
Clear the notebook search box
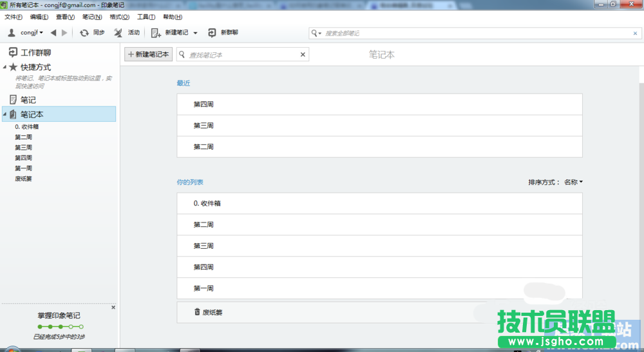click(303, 55)
